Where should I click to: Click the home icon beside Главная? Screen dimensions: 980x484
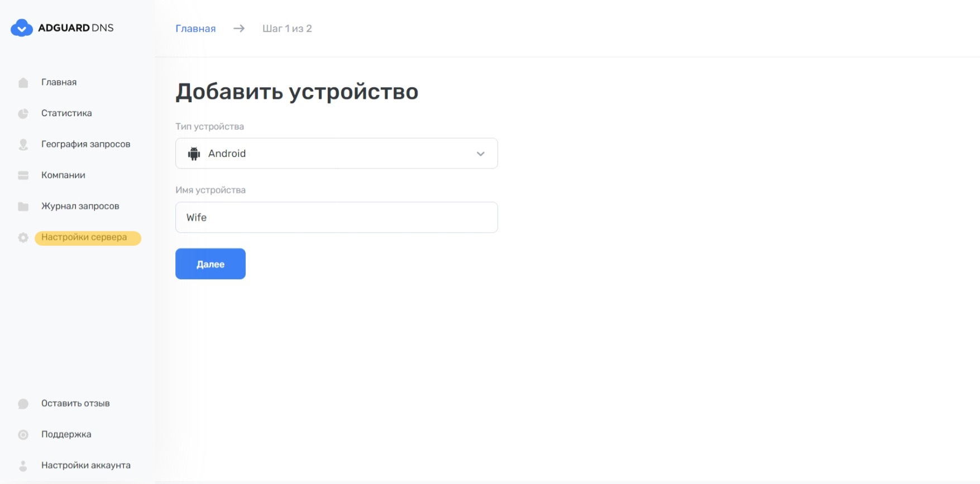pyautogui.click(x=23, y=83)
